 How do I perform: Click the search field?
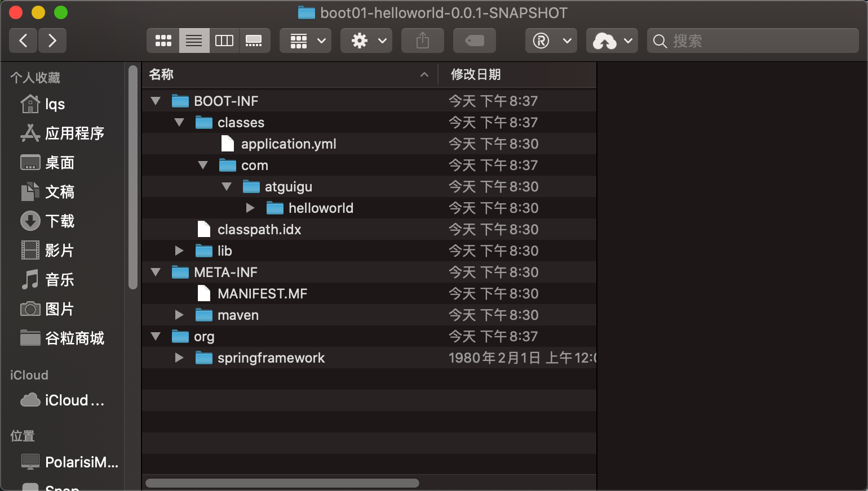point(753,41)
